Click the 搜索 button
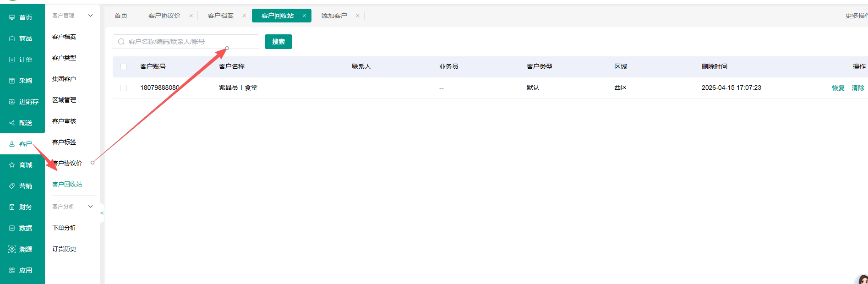868x284 pixels. tap(278, 42)
